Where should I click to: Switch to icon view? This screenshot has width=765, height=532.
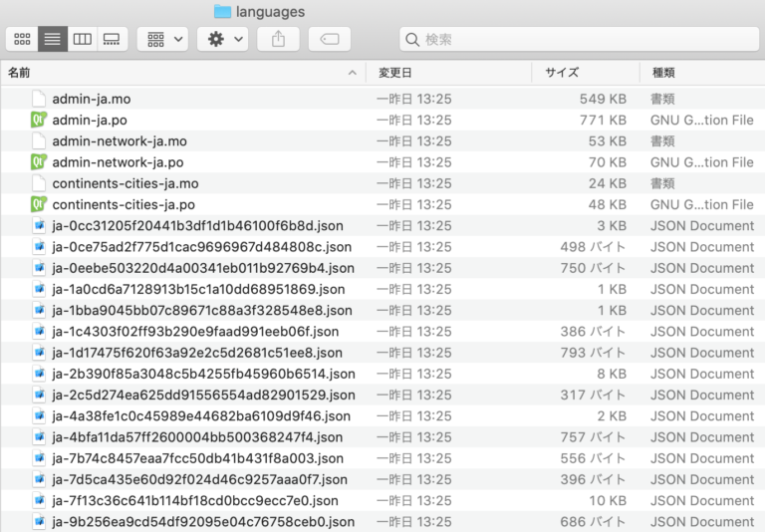(x=22, y=39)
